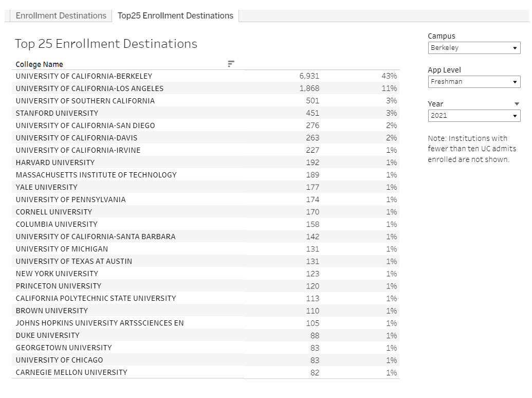
Task: Select the Top25 Enrollment Destinations tab
Action: pos(175,15)
